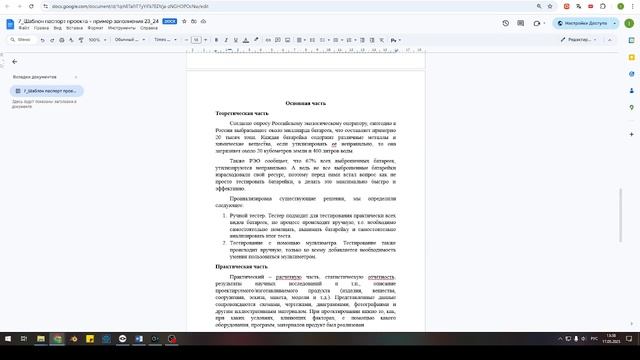This screenshot has height=360, width=640.
Task: Open Google Maps side panel
Action: (631, 107)
